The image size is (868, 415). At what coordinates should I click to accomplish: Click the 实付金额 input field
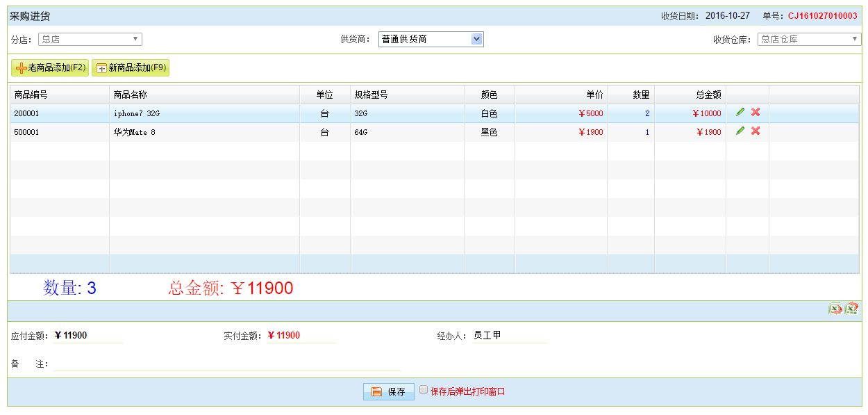(301, 336)
